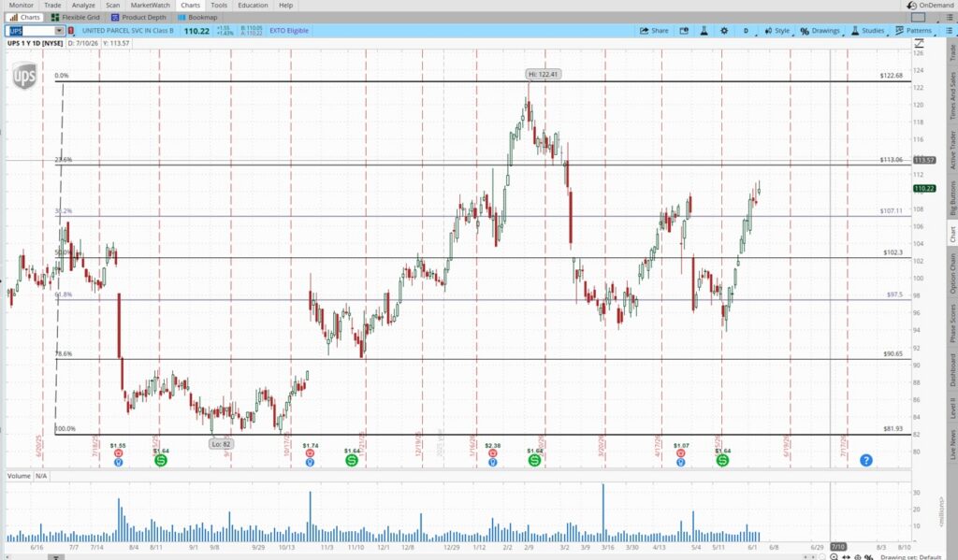Image resolution: width=958 pixels, height=560 pixels.
Task: Open the Patterns dropdown menu
Action: click(x=914, y=31)
